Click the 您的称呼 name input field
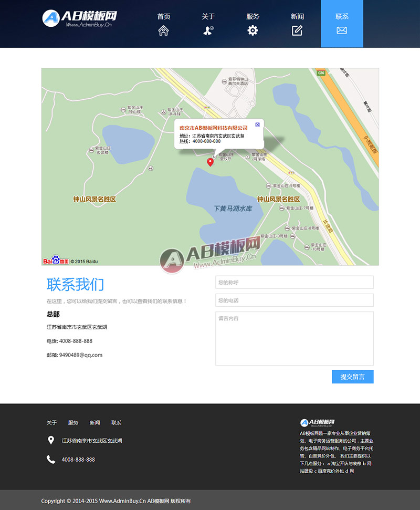 coord(294,282)
